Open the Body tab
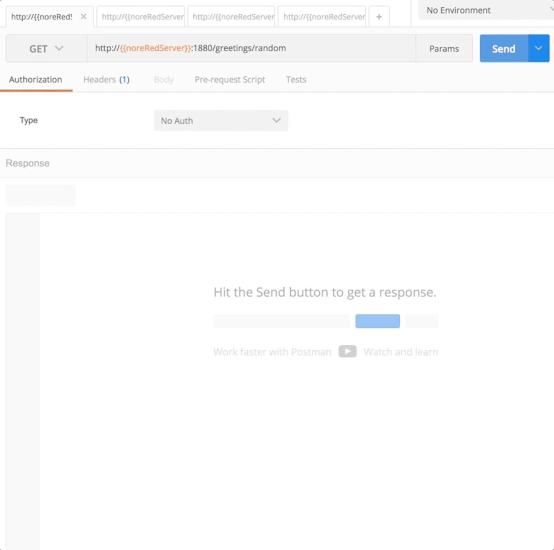Image resolution: width=554 pixels, height=550 pixels. pos(164,79)
